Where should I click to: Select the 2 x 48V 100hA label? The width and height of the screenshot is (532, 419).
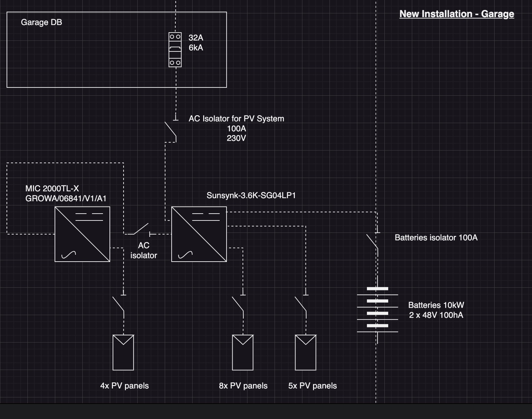[x=436, y=315]
